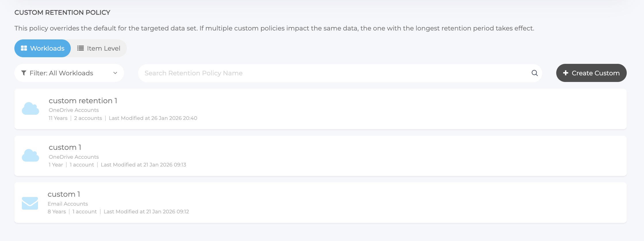The width and height of the screenshot is (644, 241).
Task: Expand the filter dropdown chevron
Action: coord(115,73)
